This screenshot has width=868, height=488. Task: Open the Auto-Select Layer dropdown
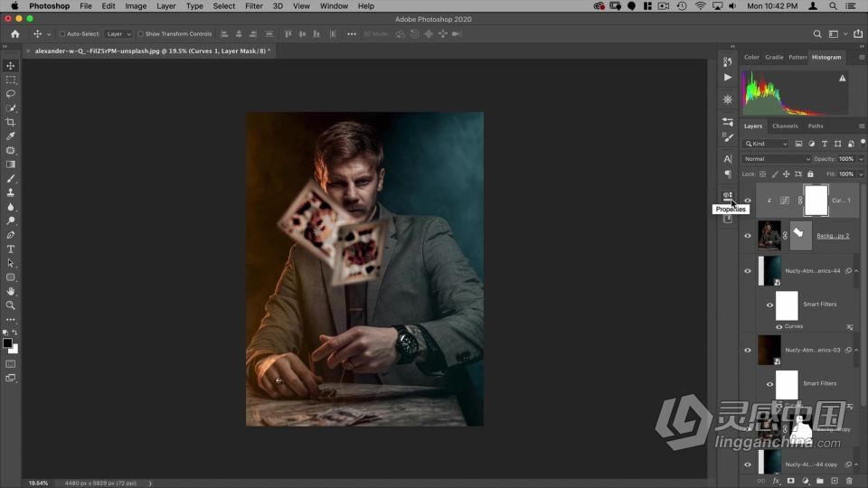point(118,34)
